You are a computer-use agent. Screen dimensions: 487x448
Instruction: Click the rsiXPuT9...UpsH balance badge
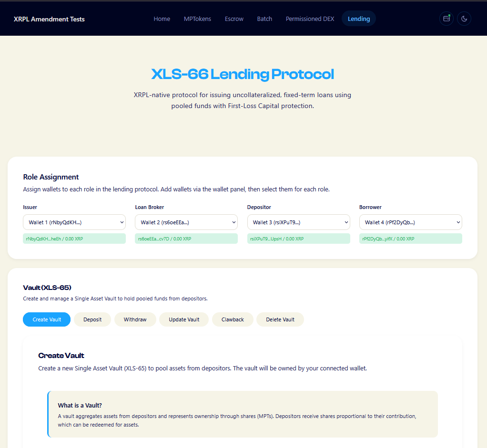298,239
